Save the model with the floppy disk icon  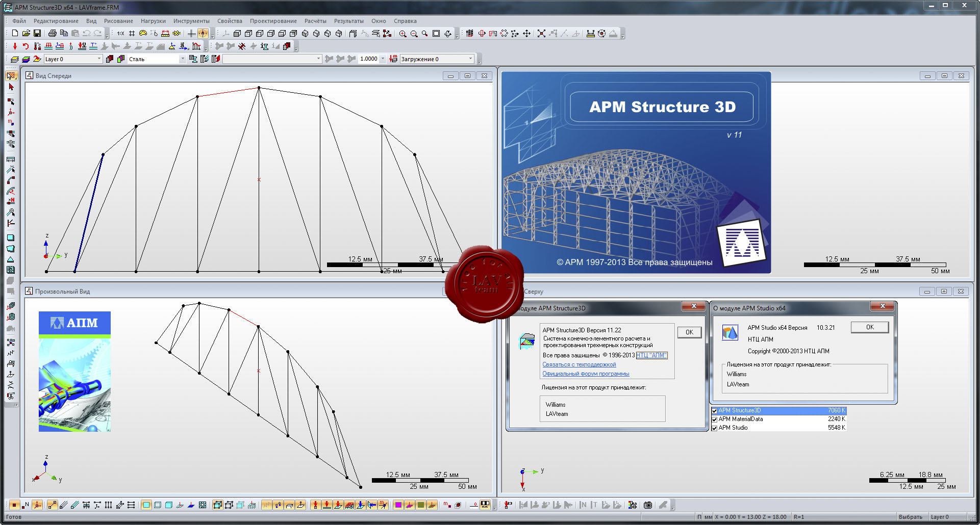point(37,33)
